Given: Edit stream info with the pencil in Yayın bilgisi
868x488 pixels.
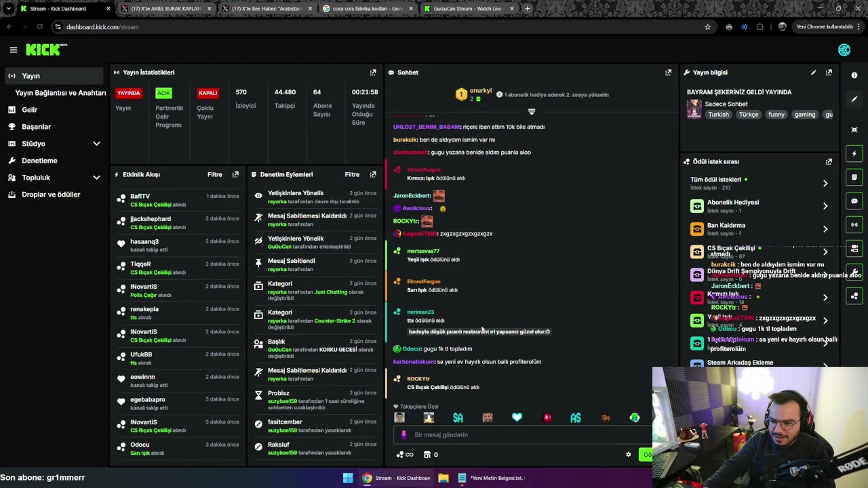Looking at the screenshot, I should point(813,73).
